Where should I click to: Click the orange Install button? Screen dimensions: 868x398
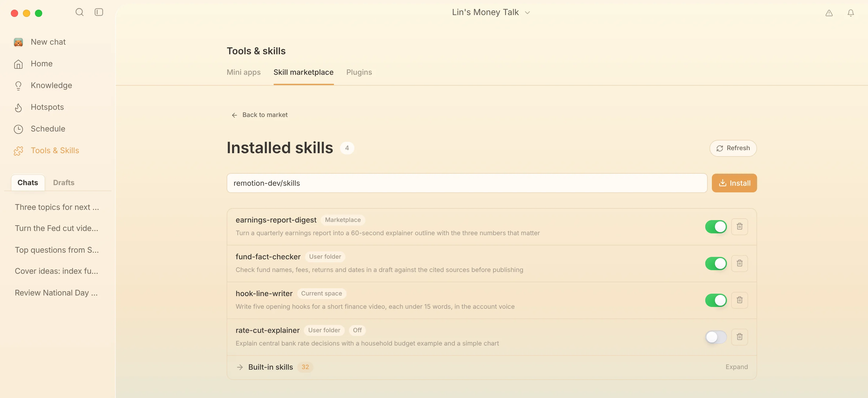point(734,183)
